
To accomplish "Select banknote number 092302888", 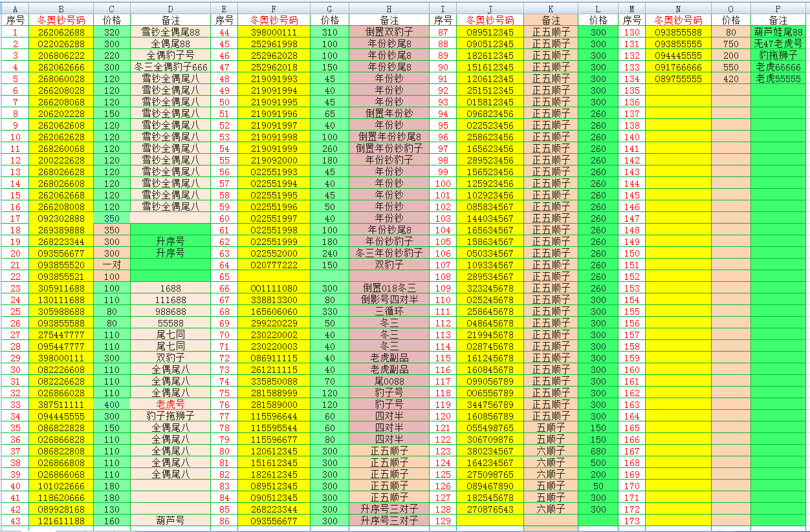I will 61,218.
